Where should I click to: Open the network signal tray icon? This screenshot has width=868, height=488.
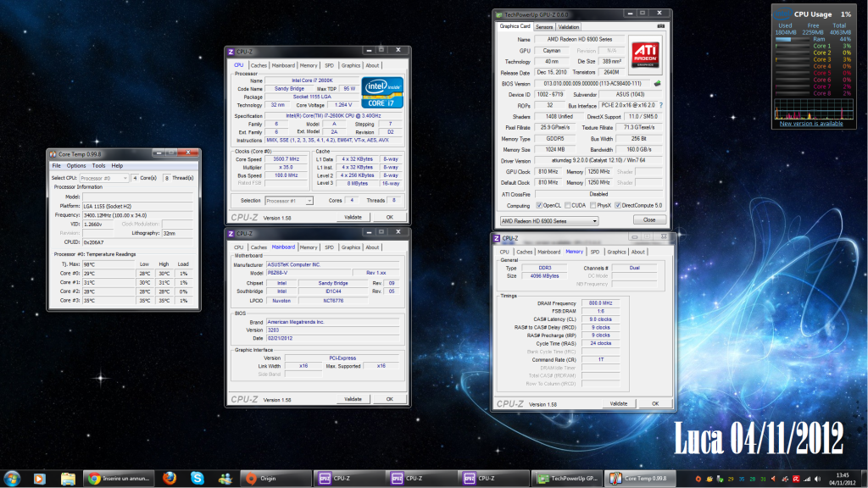point(807,480)
